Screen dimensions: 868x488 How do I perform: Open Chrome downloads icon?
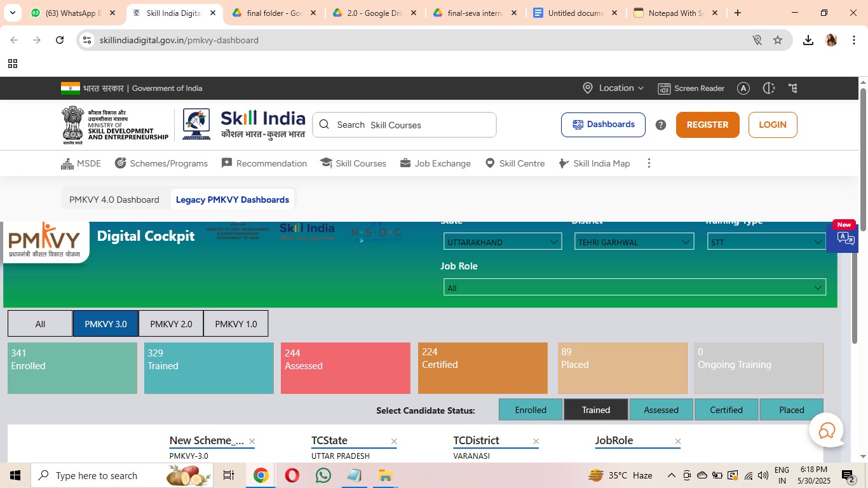[808, 40]
